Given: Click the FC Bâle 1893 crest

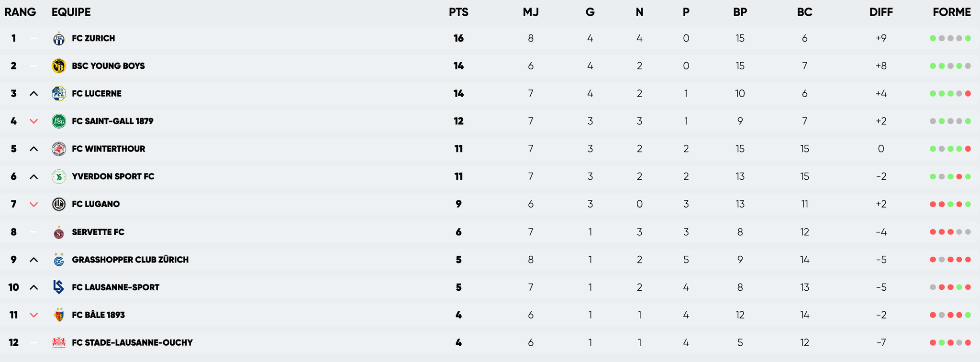Looking at the screenshot, I should click(58, 315).
